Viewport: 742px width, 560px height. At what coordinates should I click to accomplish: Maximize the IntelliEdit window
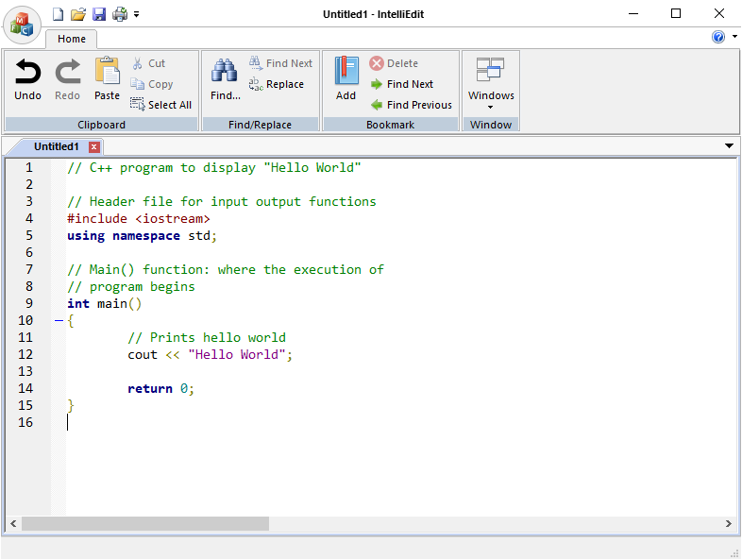click(x=676, y=13)
